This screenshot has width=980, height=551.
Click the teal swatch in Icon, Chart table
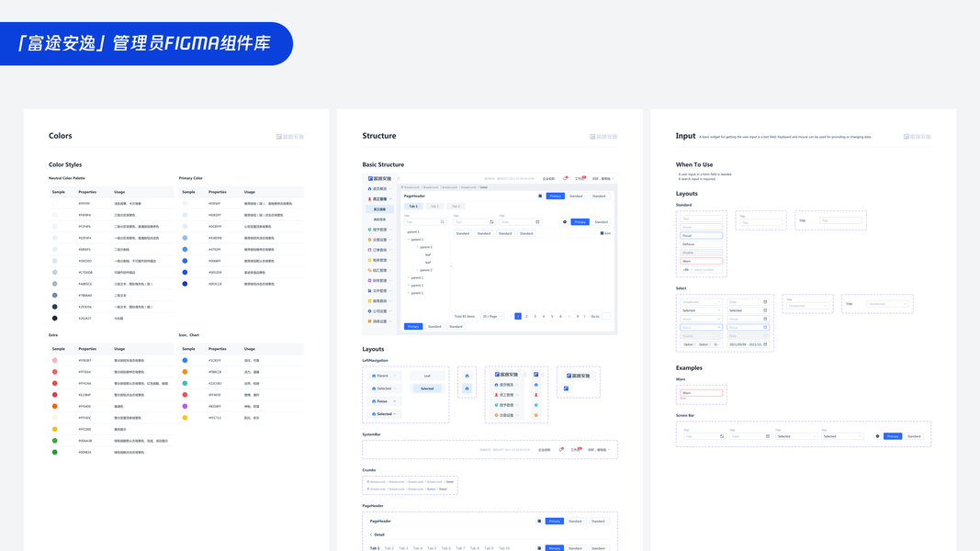coord(185,383)
